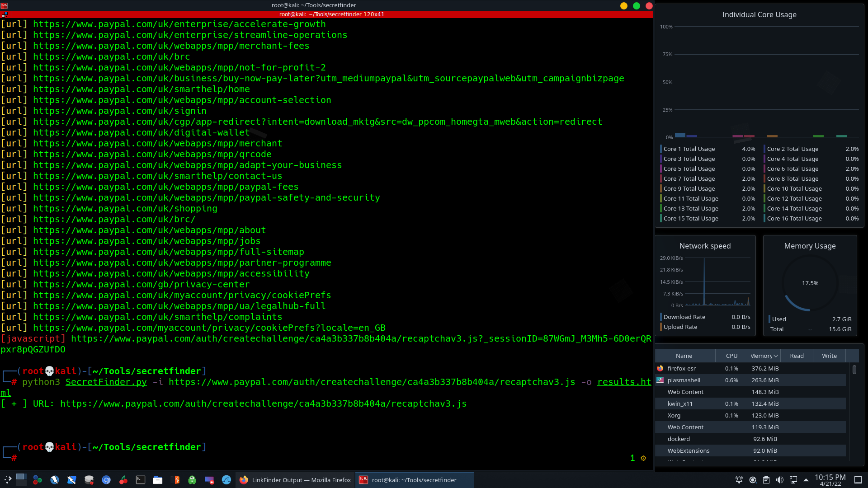The height and width of the screenshot is (488, 868).
Task: Open the audio volume control
Action: click(779, 480)
